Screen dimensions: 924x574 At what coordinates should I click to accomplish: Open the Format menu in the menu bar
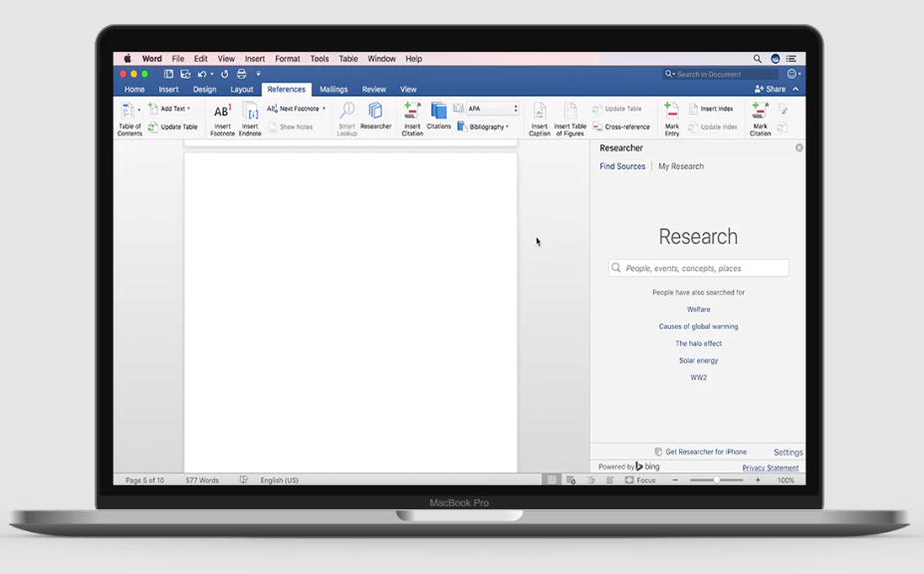coord(288,59)
